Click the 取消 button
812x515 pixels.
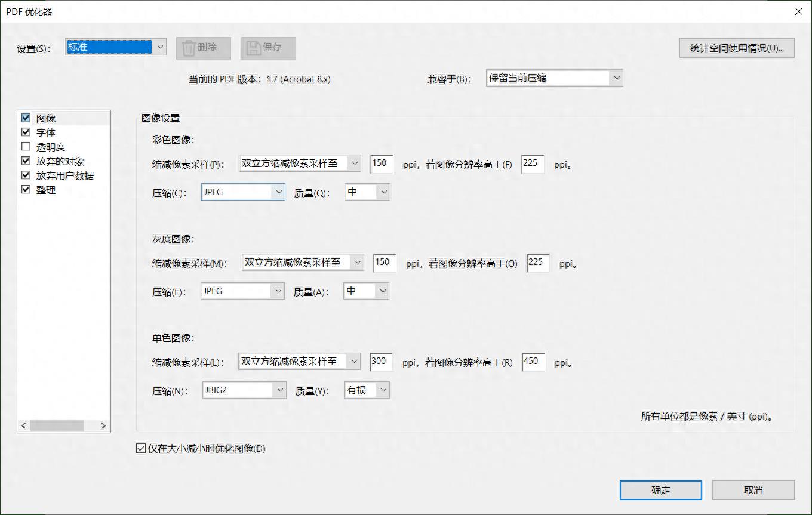pyautogui.click(x=753, y=490)
